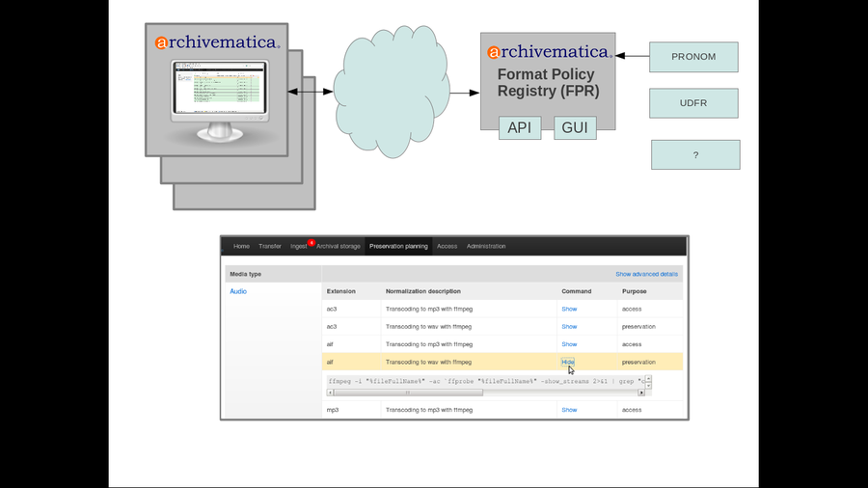Show command for the mp3 extension row

[569, 410]
